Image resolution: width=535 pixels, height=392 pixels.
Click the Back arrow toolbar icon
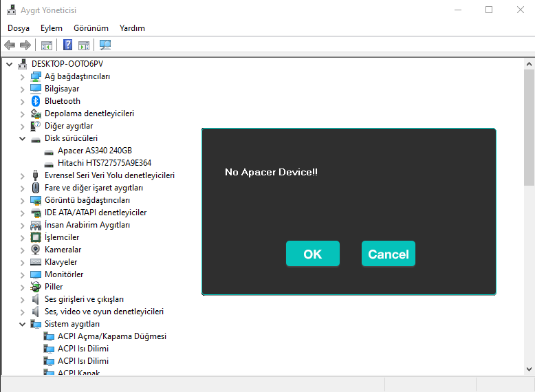(x=10, y=45)
